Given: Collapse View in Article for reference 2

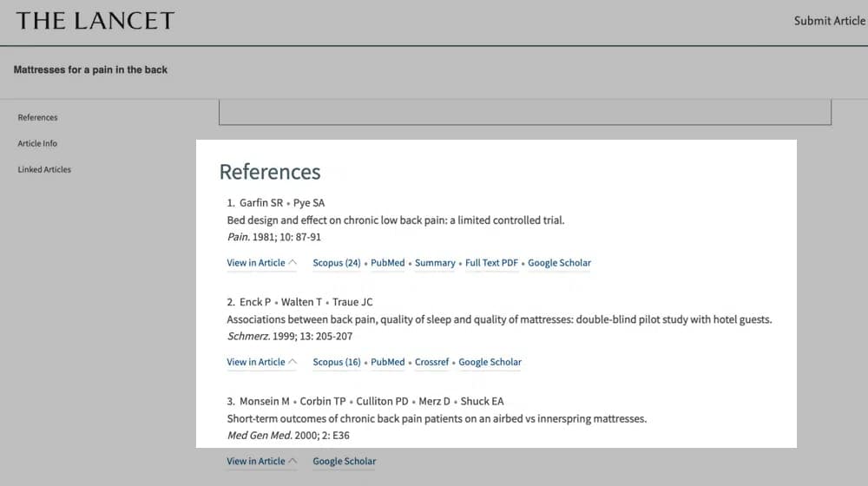Looking at the screenshot, I should click(261, 362).
